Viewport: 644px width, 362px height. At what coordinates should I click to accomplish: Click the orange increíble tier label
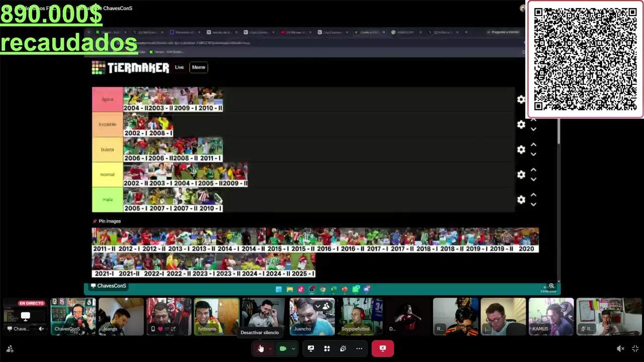point(107,125)
